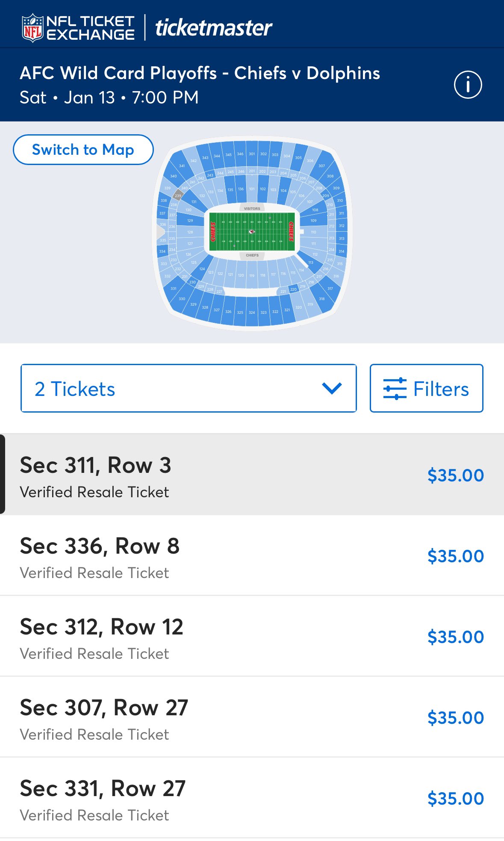The image size is (504, 841).
Task: Click the Switch to Map button
Action: pos(83,150)
